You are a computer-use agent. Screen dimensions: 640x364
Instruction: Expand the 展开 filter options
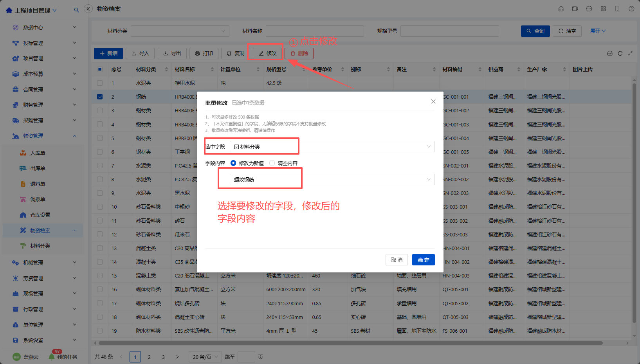coord(598,31)
